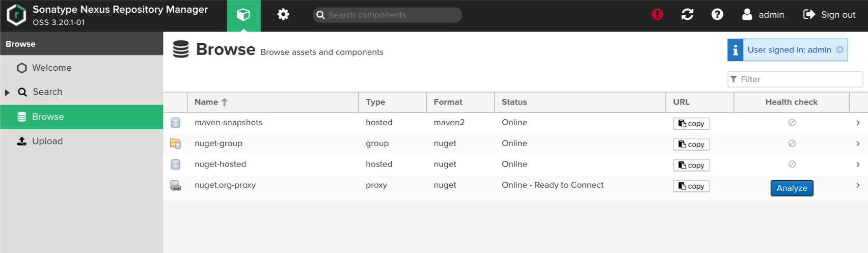Click nuget-hosted health check unavailable icon
This screenshot has height=253, width=868.
pyautogui.click(x=792, y=164)
